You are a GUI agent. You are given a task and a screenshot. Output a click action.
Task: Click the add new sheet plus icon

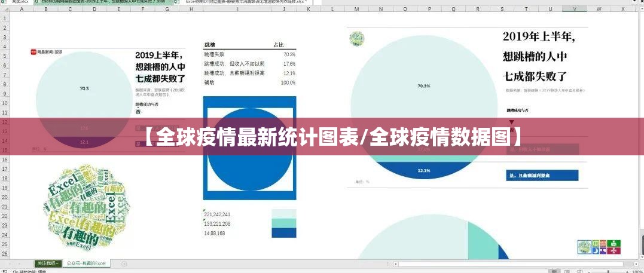point(124,263)
